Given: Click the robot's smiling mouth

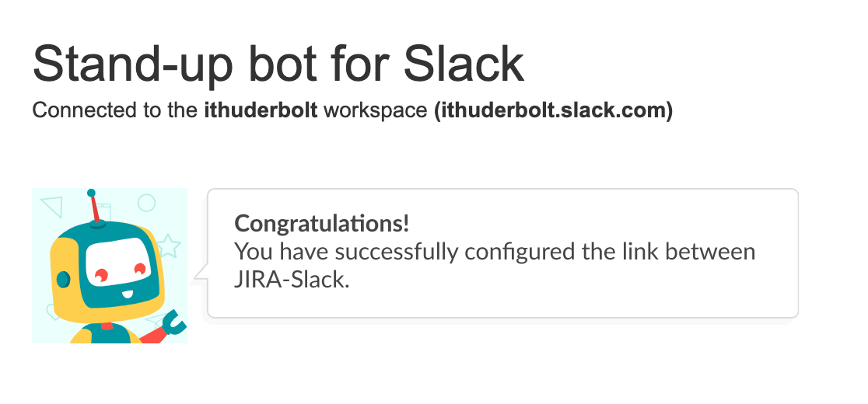Looking at the screenshot, I should coord(126,294).
